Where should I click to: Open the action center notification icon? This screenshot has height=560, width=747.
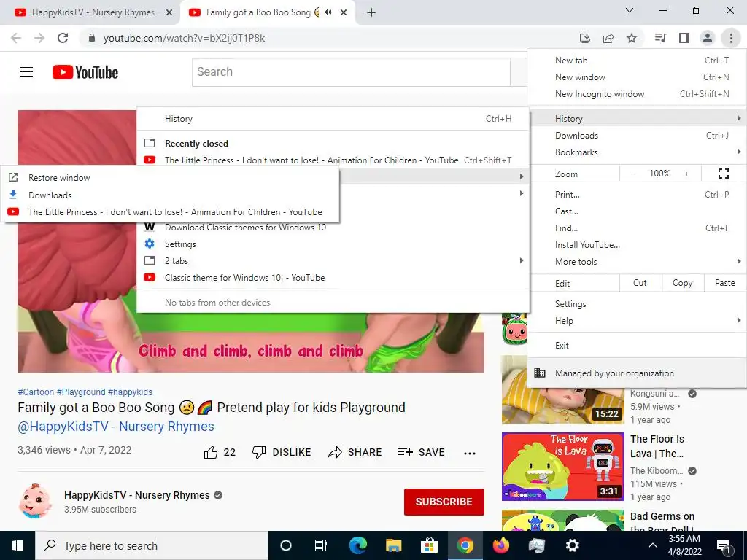[724, 545]
